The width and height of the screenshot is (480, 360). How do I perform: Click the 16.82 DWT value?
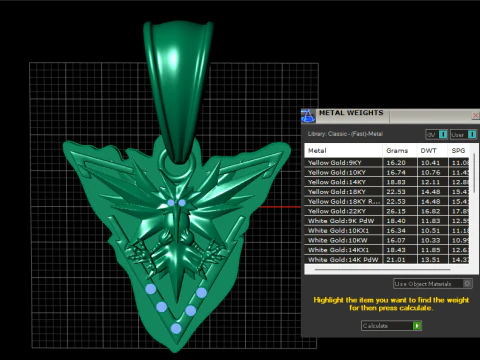[430, 211]
